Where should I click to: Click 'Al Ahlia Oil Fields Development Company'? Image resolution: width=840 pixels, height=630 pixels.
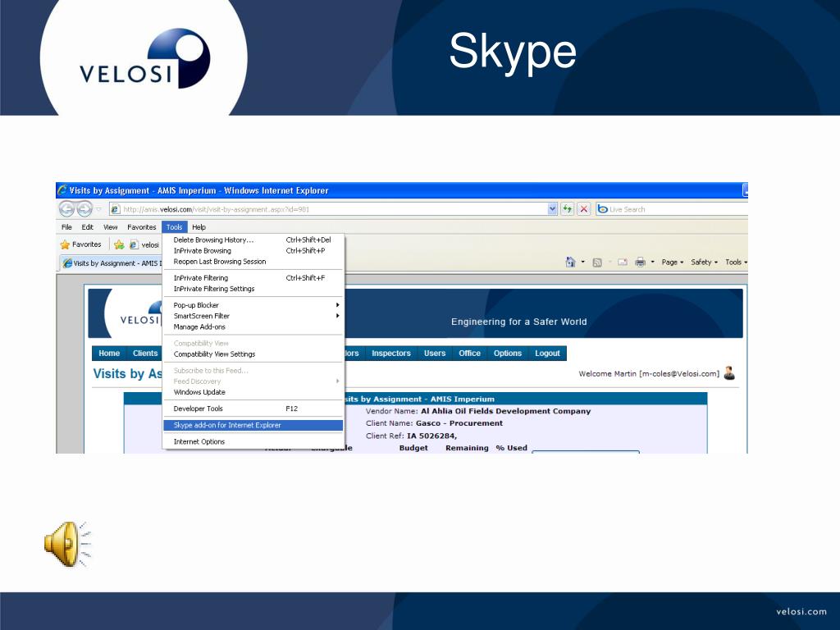(505, 411)
